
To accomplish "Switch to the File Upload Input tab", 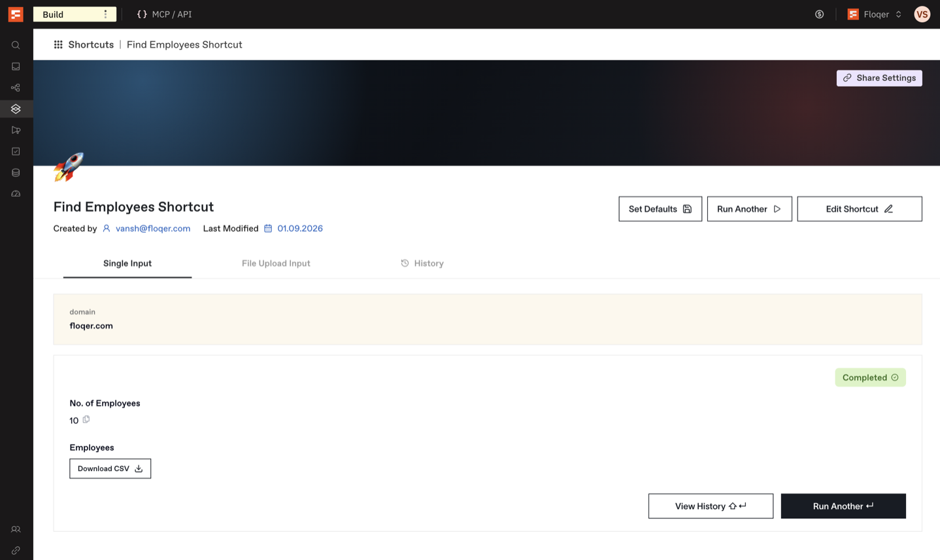I will [276, 263].
